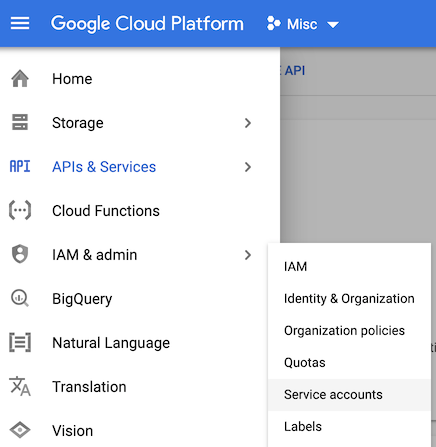Open the hamburger navigation menu icon
This screenshot has width=436, height=447.
20,24
